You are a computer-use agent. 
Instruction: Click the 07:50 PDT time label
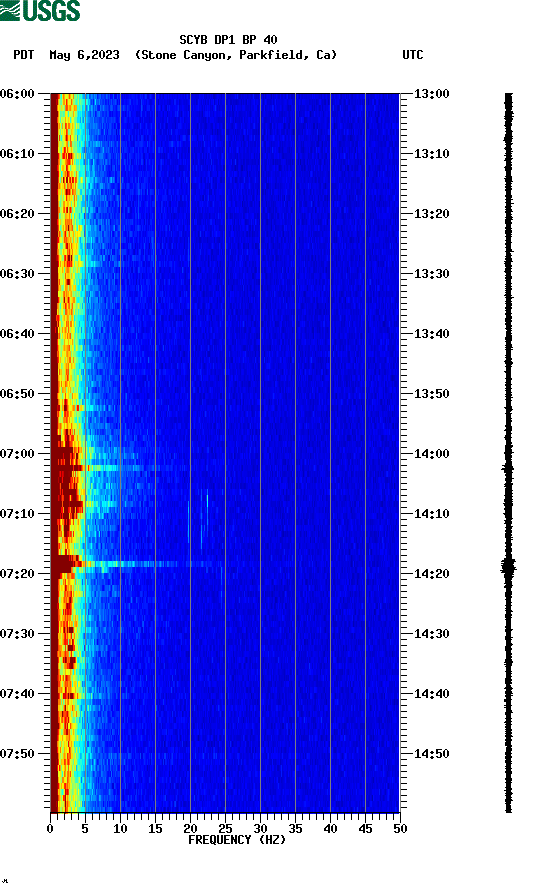click(17, 754)
